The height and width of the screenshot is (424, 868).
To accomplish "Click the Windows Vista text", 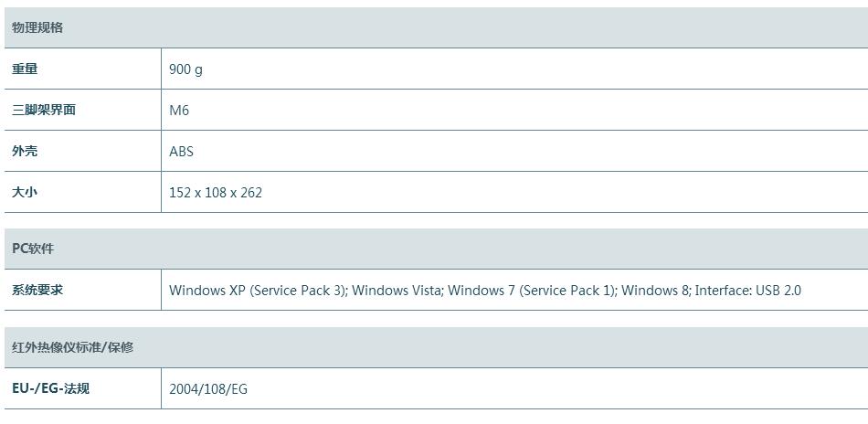I will [x=397, y=290].
